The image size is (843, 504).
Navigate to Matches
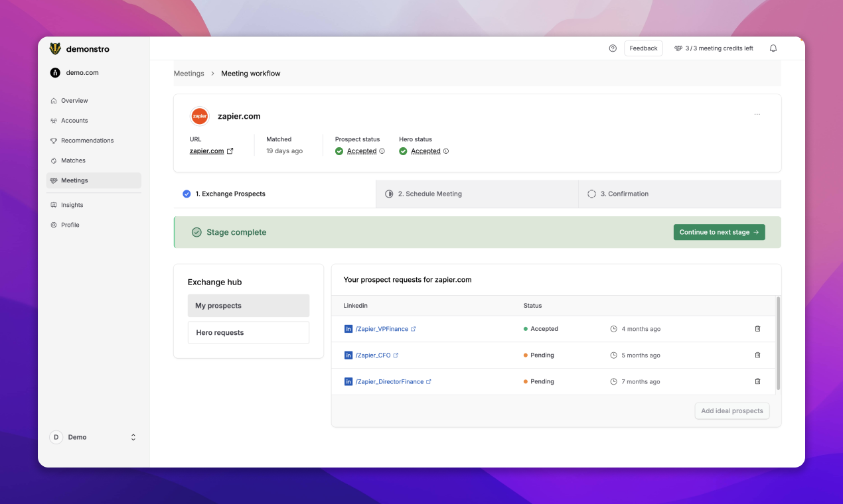coord(94,160)
